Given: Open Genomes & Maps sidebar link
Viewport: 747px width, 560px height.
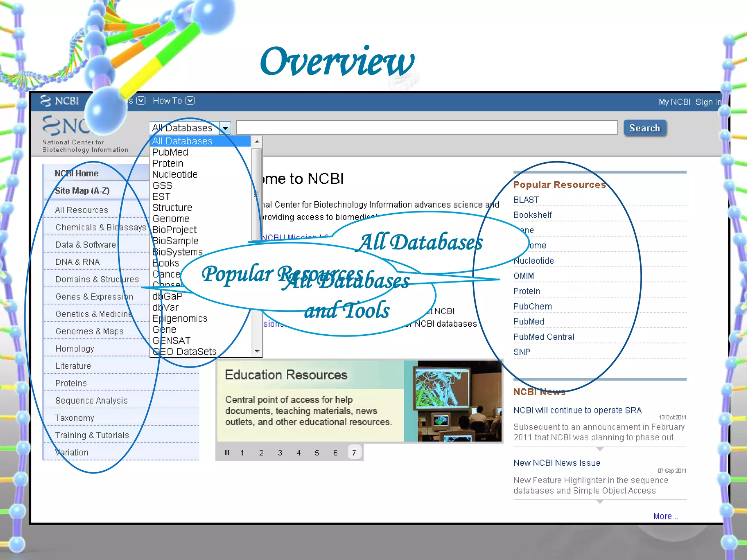Looking at the screenshot, I should (89, 331).
